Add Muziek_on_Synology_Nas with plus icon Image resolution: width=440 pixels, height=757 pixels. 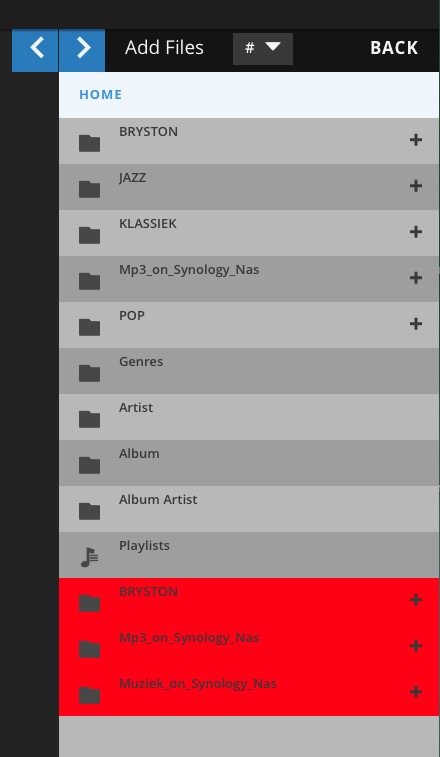click(x=416, y=692)
